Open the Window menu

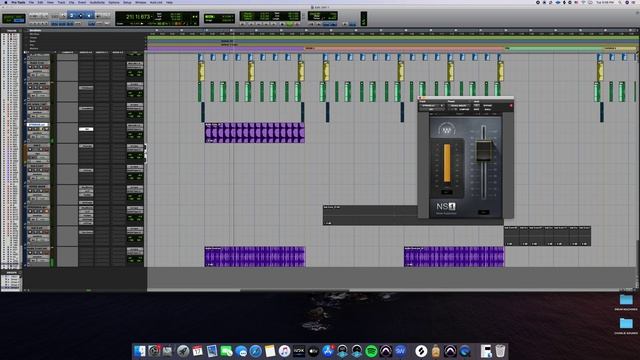coord(140,2)
